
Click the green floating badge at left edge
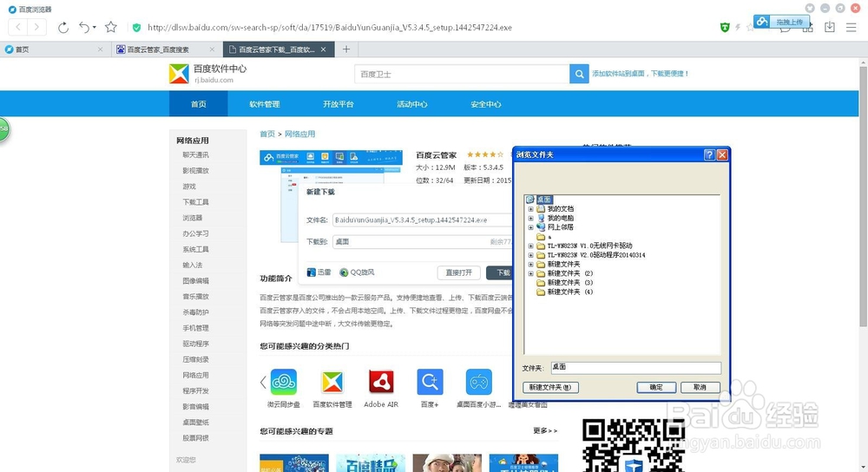3,129
